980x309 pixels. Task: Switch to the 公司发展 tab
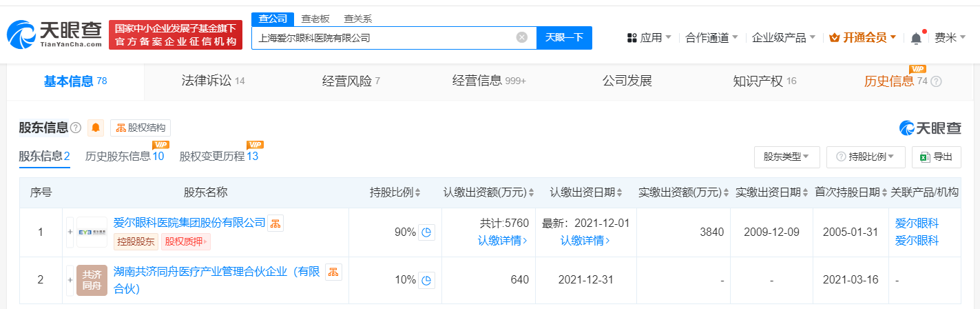tap(627, 81)
